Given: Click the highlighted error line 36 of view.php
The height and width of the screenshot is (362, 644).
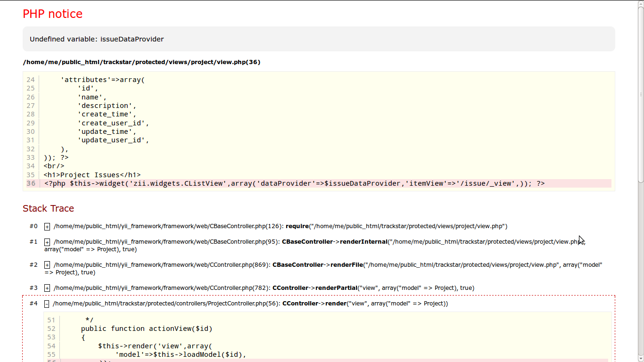Looking at the screenshot, I should point(294,183).
